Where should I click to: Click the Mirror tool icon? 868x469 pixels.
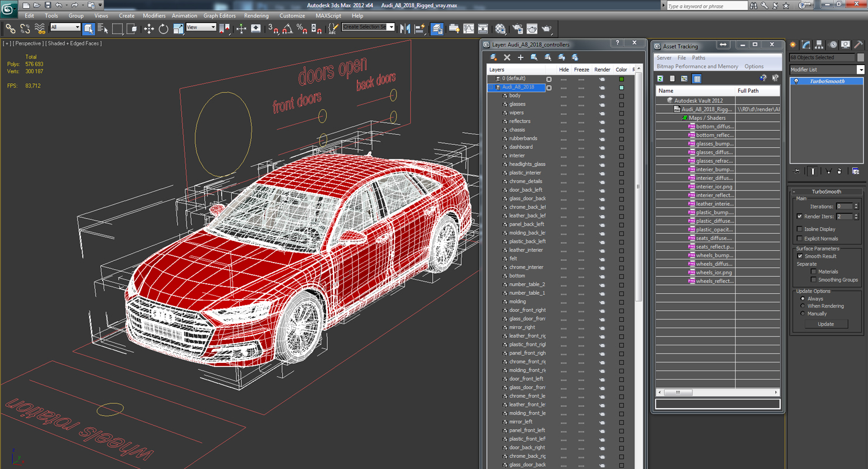[x=405, y=28]
